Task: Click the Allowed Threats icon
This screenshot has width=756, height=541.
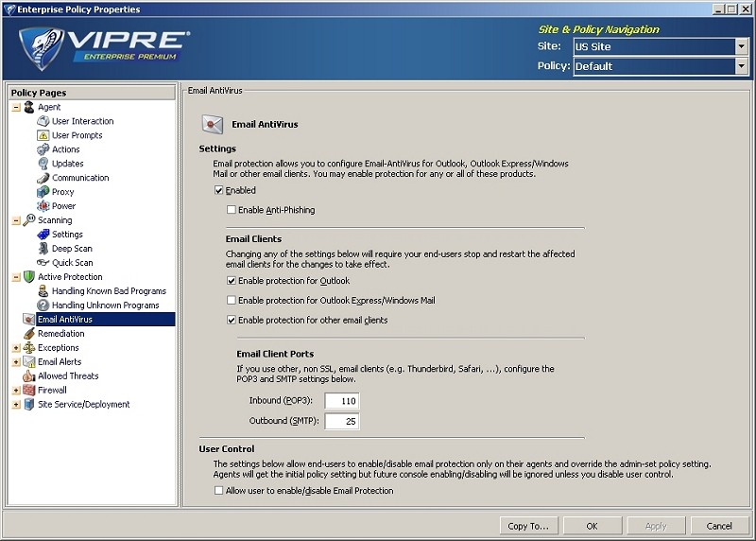Action: click(x=28, y=375)
